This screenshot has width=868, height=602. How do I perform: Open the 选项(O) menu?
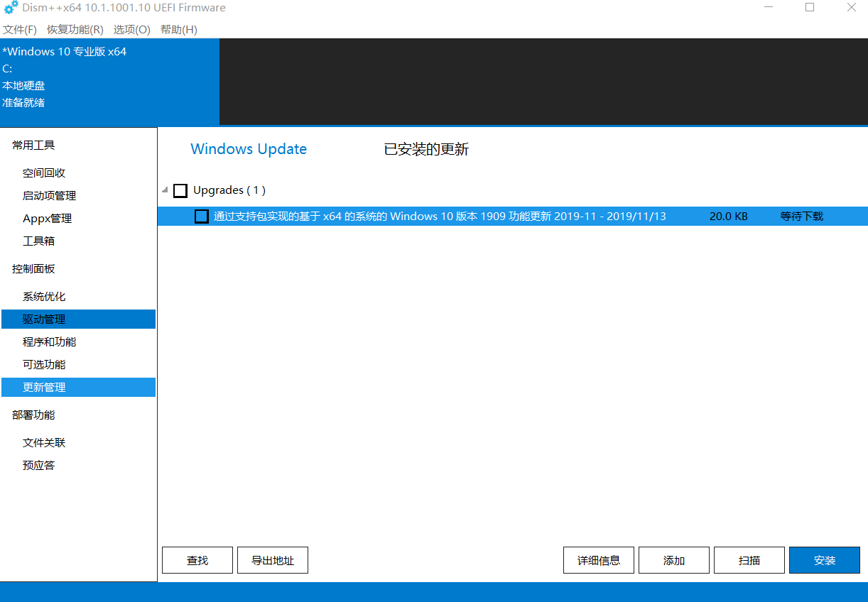pos(131,30)
